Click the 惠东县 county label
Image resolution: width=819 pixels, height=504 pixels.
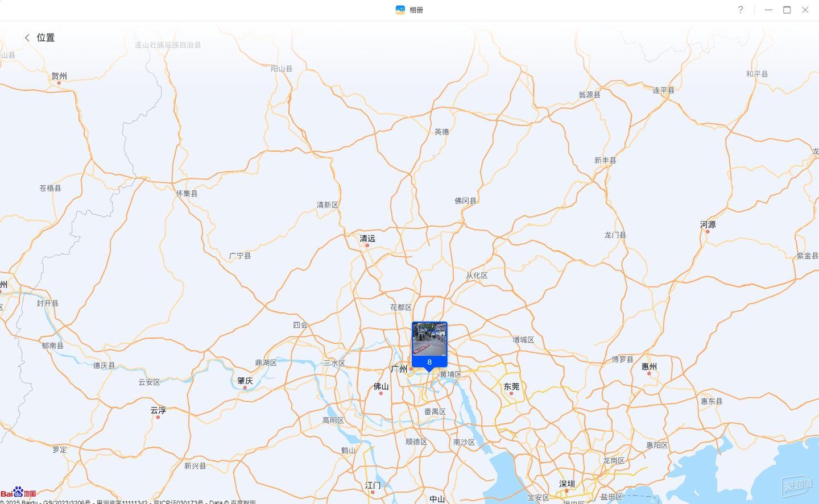pyautogui.click(x=712, y=401)
